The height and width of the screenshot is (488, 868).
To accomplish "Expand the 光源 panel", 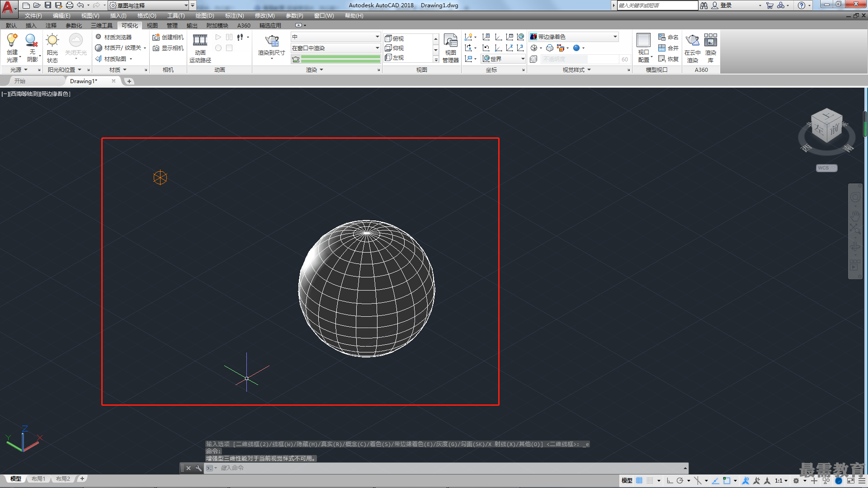I will click(x=19, y=70).
